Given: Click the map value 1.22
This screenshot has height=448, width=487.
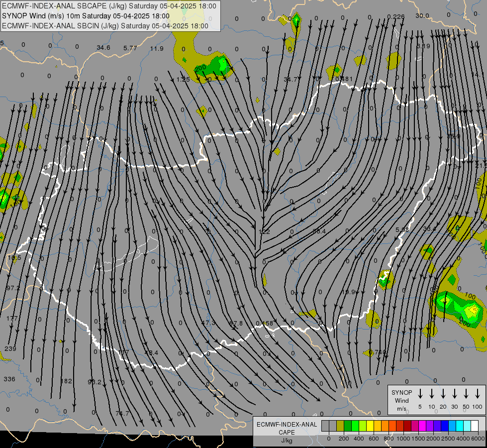Looking at the screenshot, I should [264, 231].
